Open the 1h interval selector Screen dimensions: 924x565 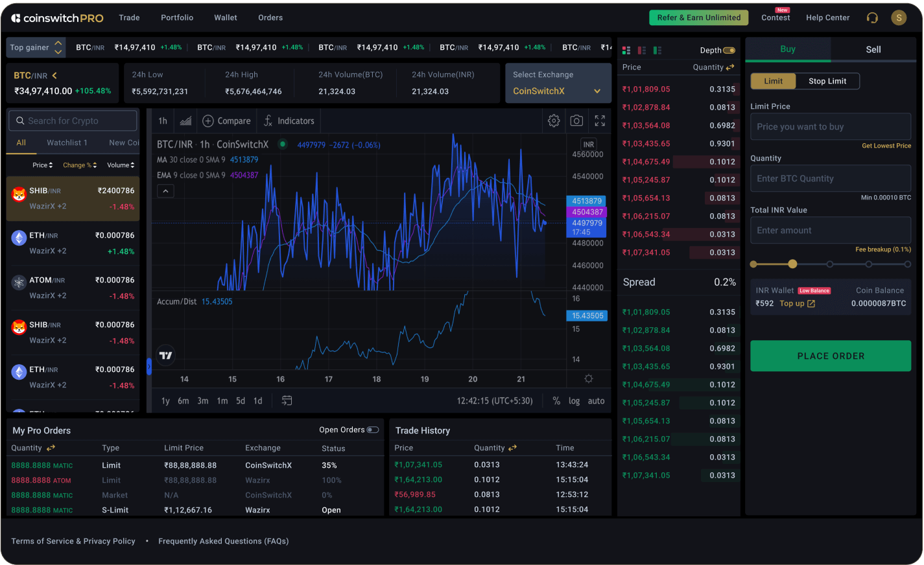pos(163,121)
